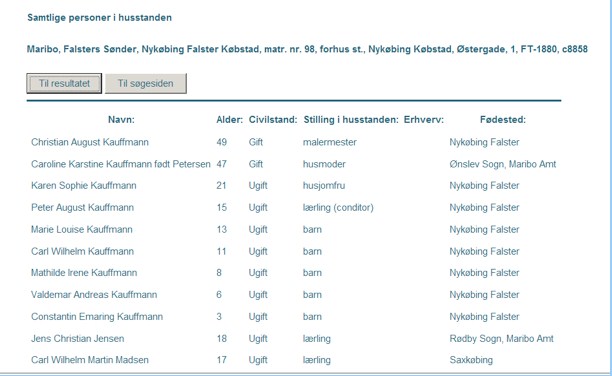The width and height of the screenshot is (612, 376).
Task: Click Jens Christian Jensen name
Action: click(78, 338)
